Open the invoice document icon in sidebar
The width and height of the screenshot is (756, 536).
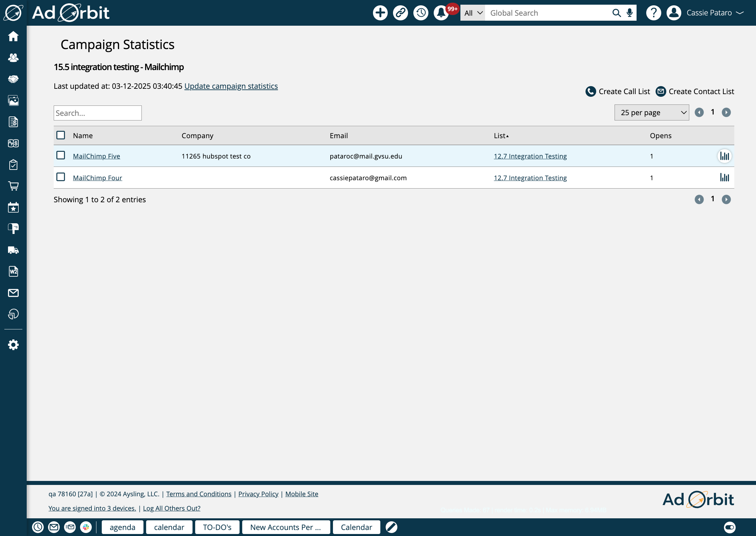click(13, 122)
